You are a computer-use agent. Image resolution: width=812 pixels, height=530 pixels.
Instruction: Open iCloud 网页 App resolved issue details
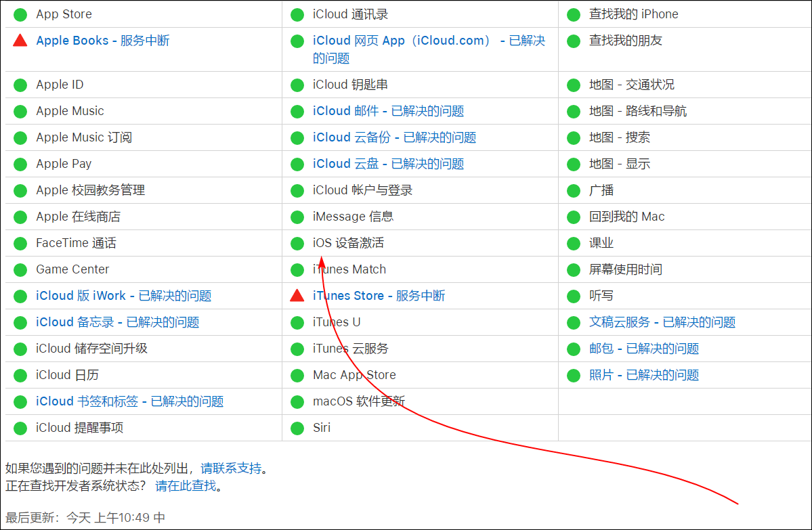click(400, 40)
